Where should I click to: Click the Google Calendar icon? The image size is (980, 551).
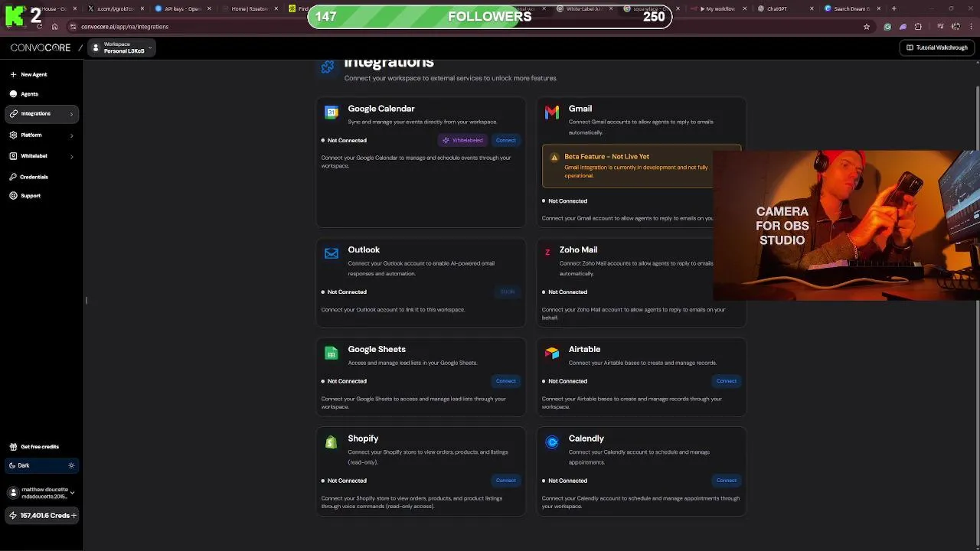[331, 112]
